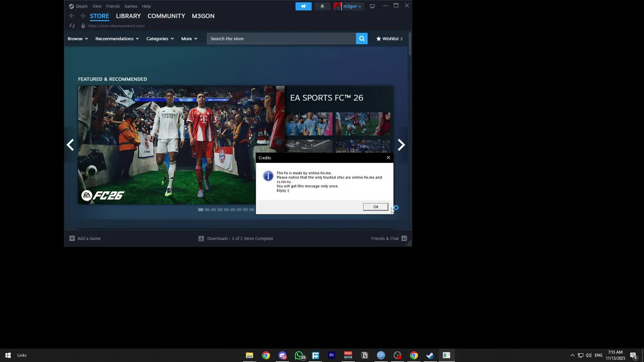Open the Games menu

click(131, 6)
